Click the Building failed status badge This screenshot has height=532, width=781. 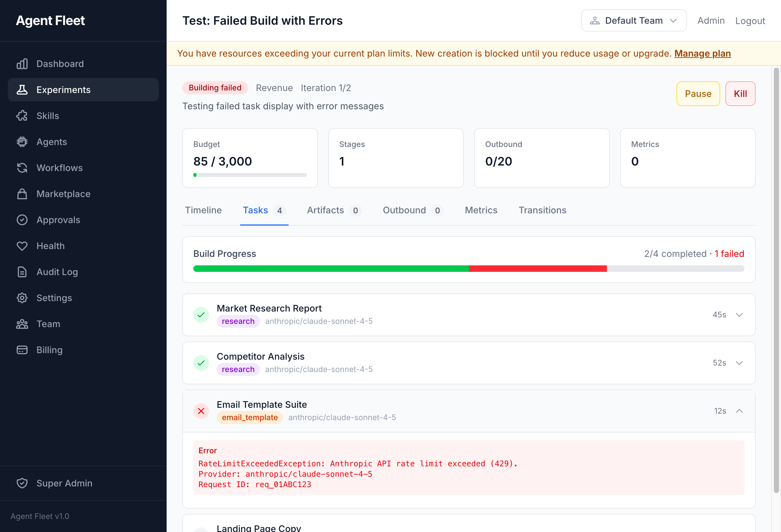[x=215, y=88]
